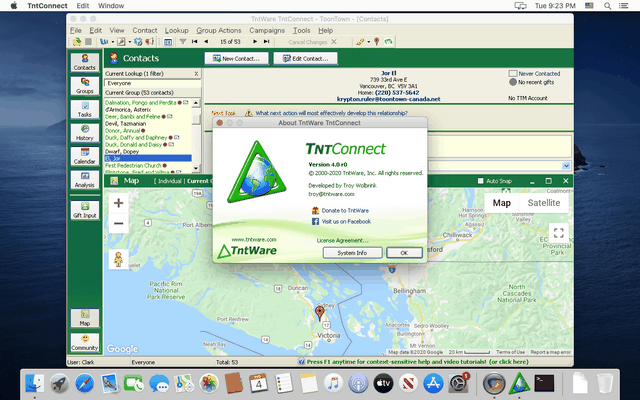Select contact 'Devil, Tazmanian' in list
Viewport: 640px width, 400px height.
(125, 124)
